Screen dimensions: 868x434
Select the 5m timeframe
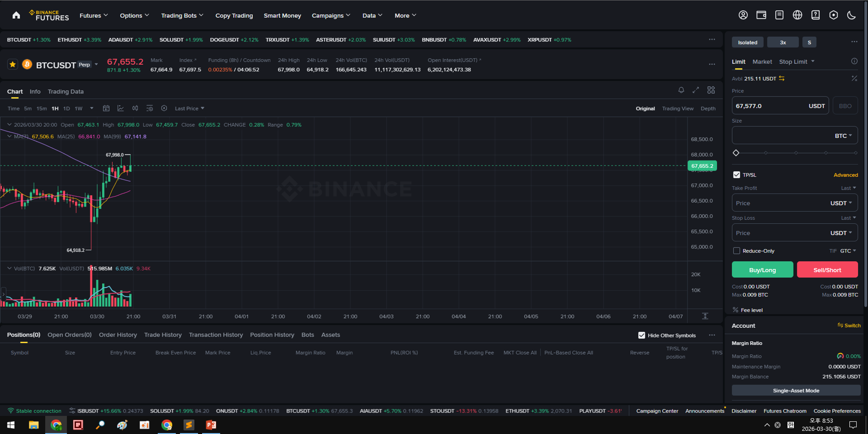(28, 109)
